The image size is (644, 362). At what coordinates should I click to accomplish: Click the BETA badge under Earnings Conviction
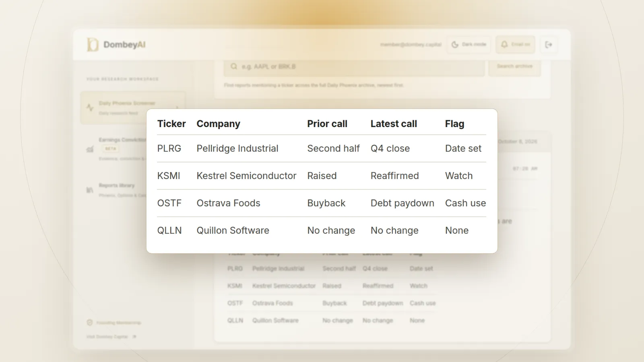pyautogui.click(x=110, y=149)
